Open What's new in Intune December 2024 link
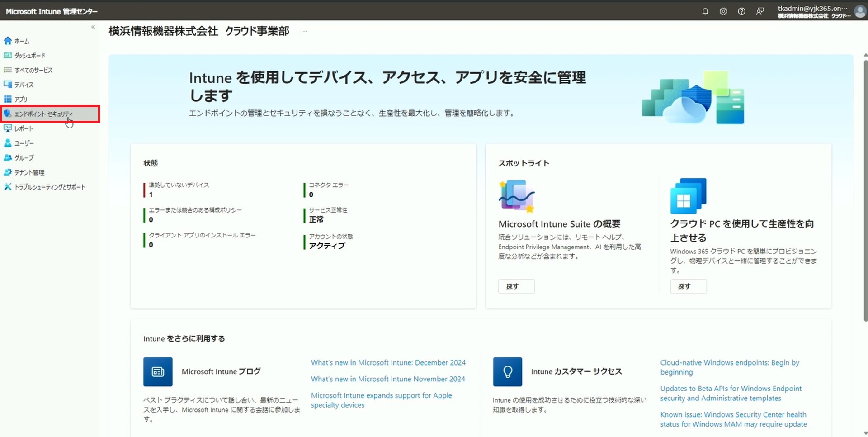Image resolution: width=868 pixels, height=437 pixels. point(388,362)
